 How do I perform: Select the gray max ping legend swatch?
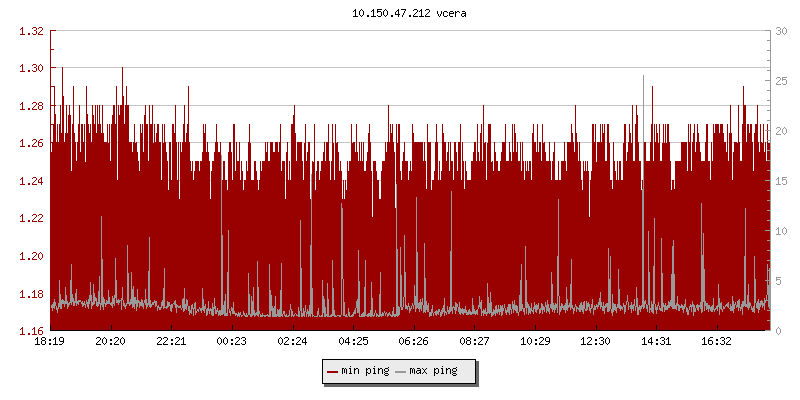(x=401, y=372)
